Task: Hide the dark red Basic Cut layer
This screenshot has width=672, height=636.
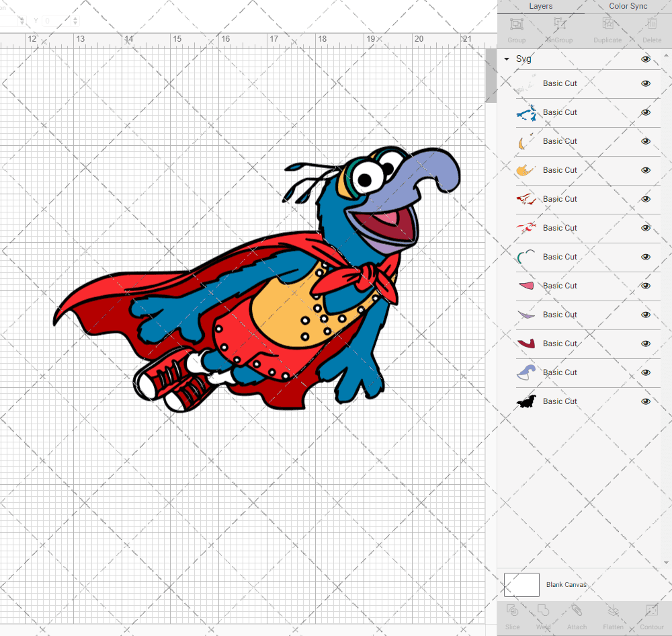Action: click(x=645, y=199)
